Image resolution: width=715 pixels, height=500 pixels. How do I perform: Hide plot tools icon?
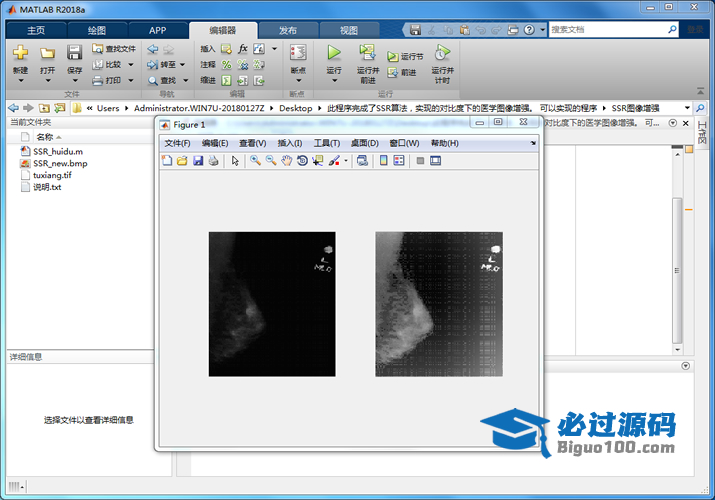(x=420, y=160)
